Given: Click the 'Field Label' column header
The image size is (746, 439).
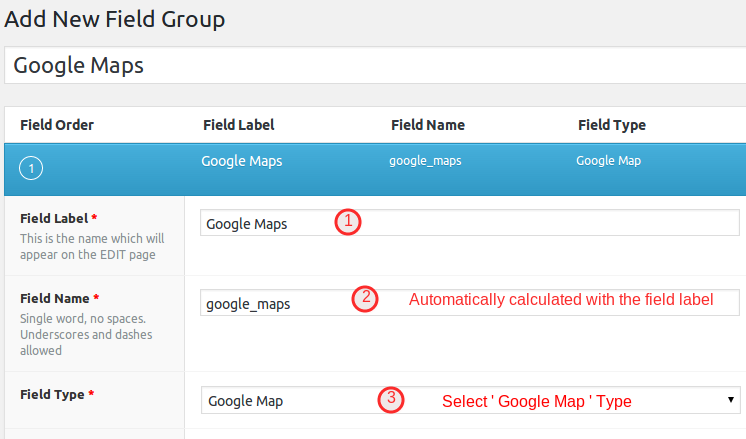Looking at the screenshot, I should [239, 125].
